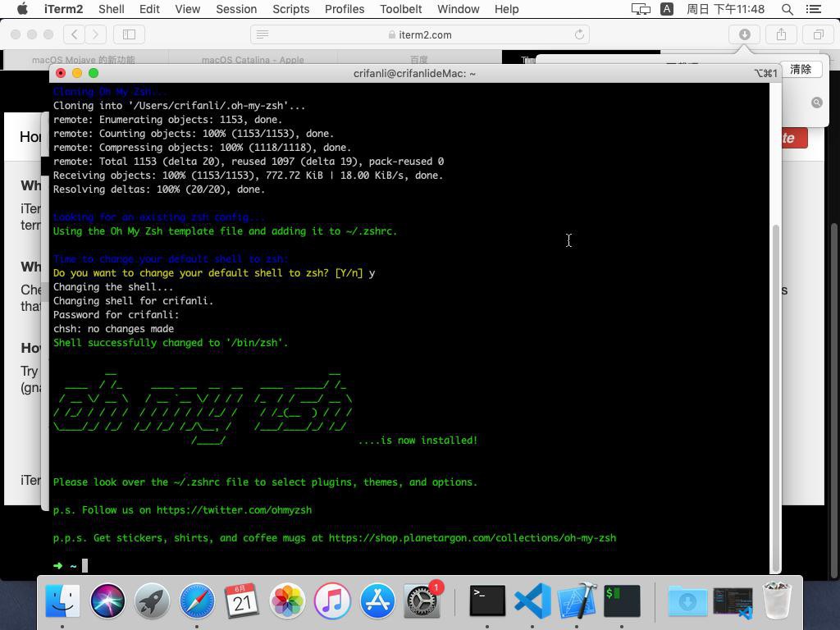
Task: Switch to the 'macOS Mojave 的新功能' Safari tab
Action: pos(84,59)
